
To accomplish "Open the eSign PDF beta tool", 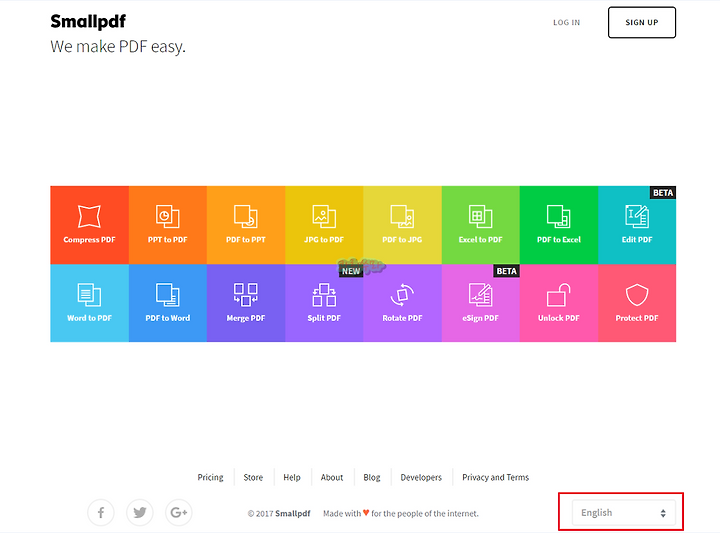I will click(481, 303).
